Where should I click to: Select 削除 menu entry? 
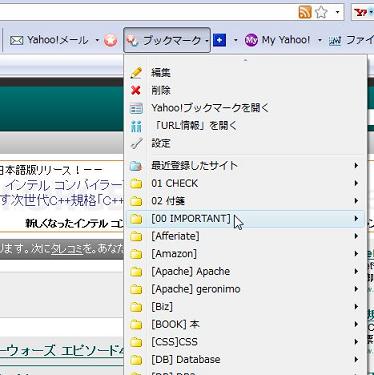coord(245,90)
